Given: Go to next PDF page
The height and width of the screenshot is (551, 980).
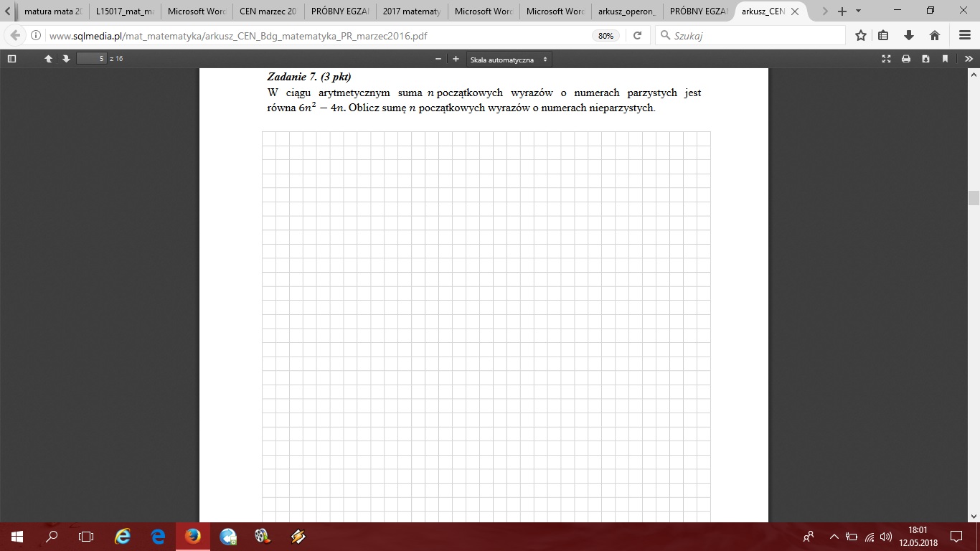Looking at the screenshot, I should coord(65,59).
